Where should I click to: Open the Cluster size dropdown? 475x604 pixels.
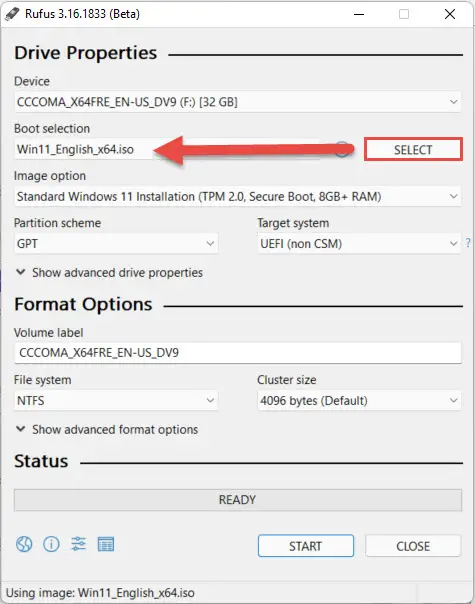tap(359, 401)
